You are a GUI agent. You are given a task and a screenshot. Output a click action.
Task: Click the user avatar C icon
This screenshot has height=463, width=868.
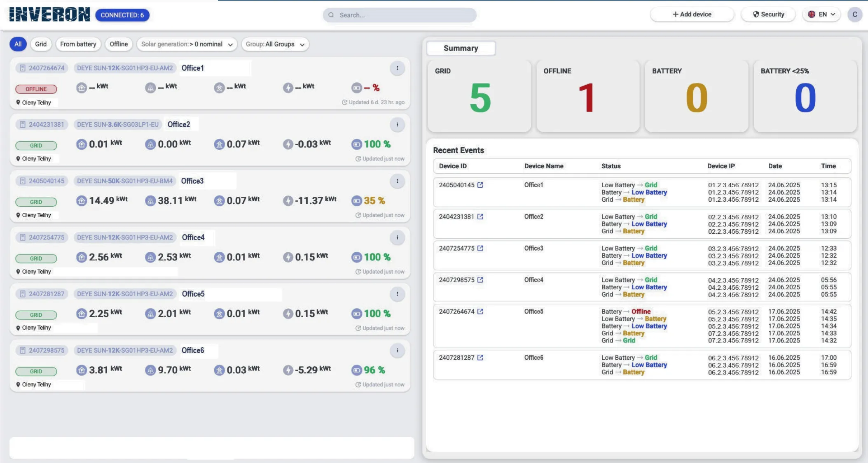(x=855, y=14)
